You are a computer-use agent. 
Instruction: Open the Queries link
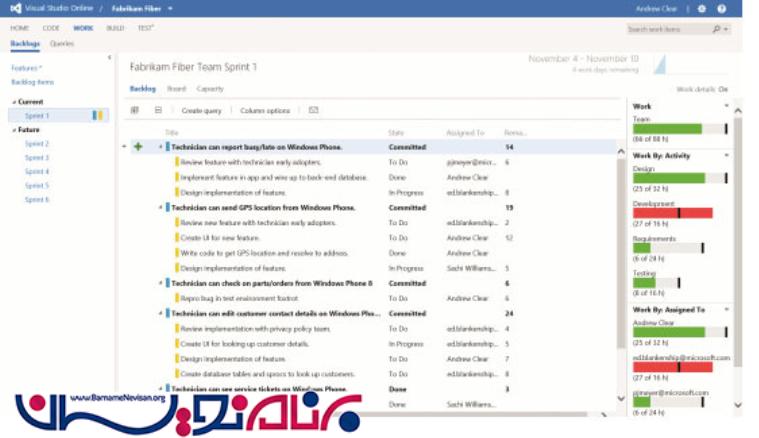(x=62, y=44)
